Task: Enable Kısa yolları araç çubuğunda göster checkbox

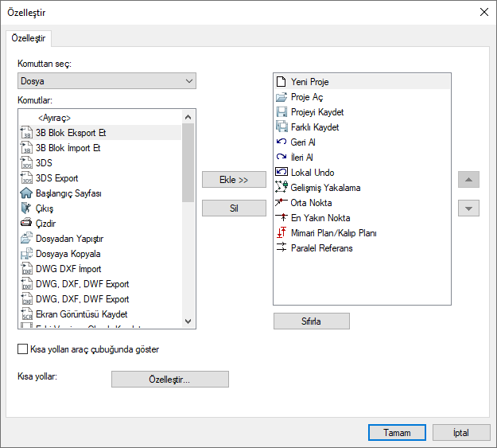Action: pyautogui.click(x=23, y=349)
